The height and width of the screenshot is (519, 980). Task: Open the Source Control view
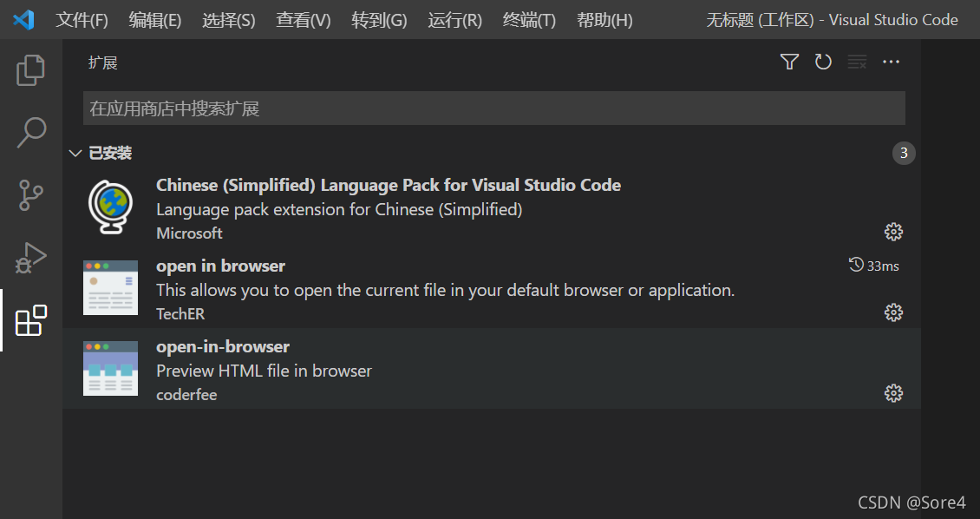point(30,195)
